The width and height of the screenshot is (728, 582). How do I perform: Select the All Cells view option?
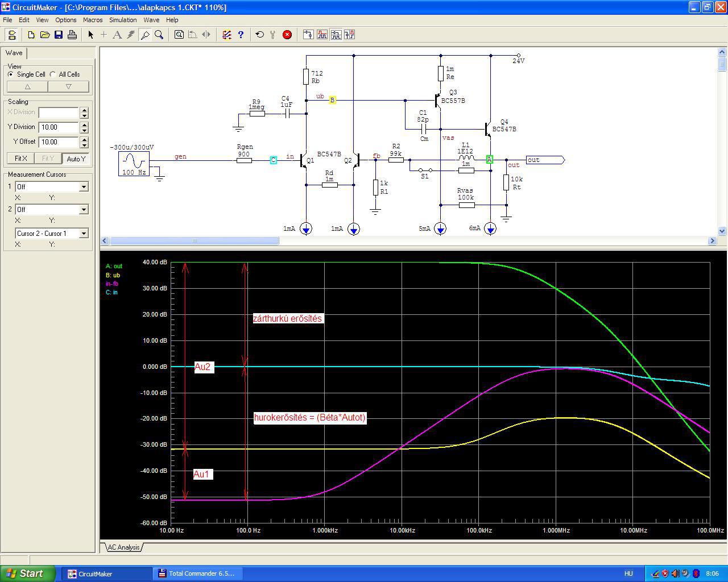[53, 74]
